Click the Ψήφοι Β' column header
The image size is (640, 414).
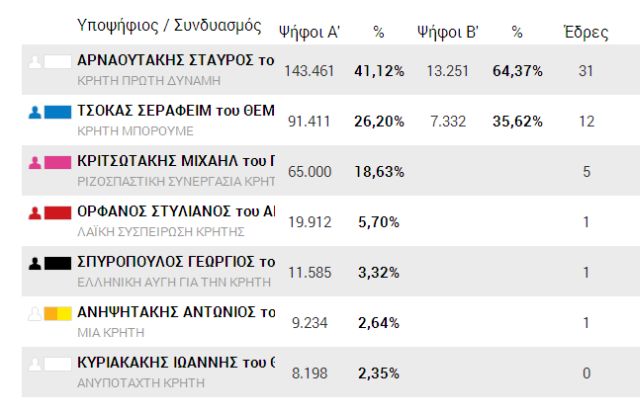click(448, 32)
